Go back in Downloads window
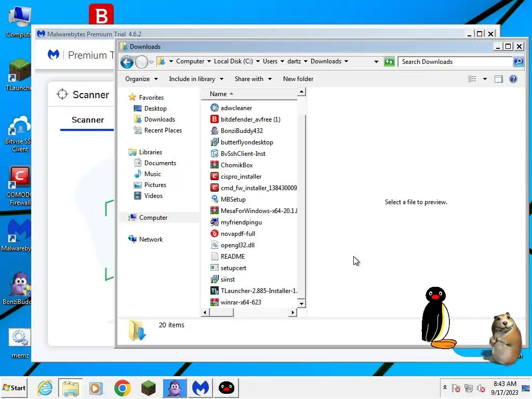The height and width of the screenshot is (399, 532). coord(127,62)
